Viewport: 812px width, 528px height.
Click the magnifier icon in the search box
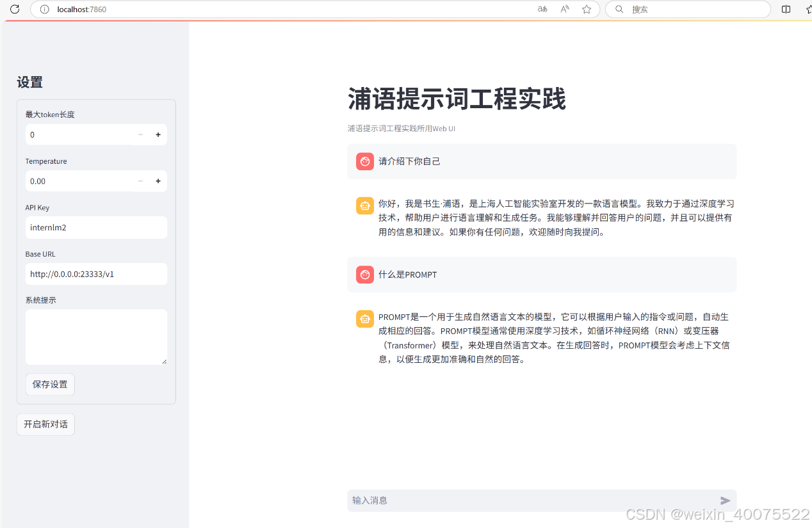619,9
